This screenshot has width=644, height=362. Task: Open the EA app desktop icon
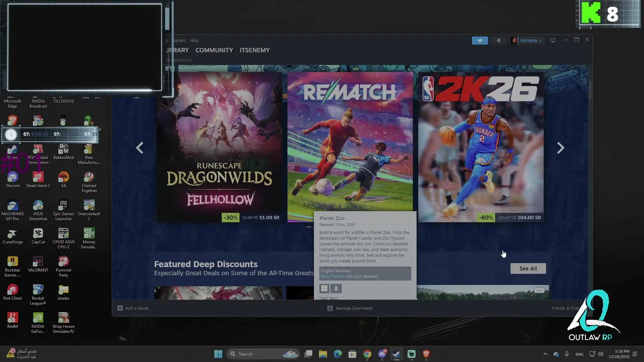pos(63,179)
